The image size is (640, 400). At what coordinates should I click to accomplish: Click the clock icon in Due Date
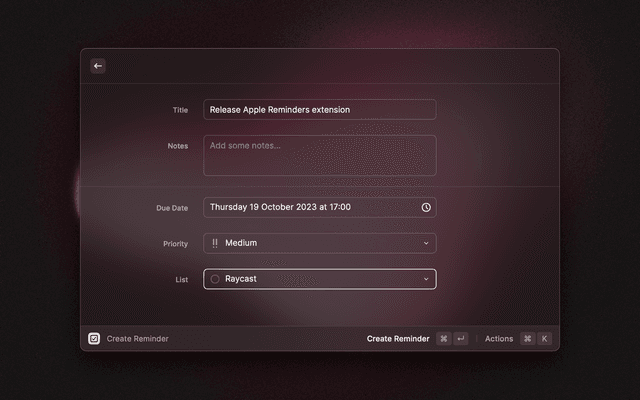tap(426, 207)
